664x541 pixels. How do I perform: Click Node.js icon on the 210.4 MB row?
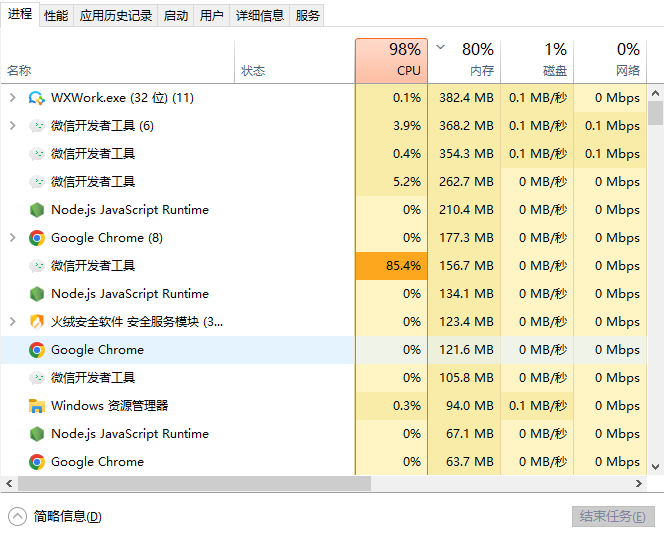37,210
